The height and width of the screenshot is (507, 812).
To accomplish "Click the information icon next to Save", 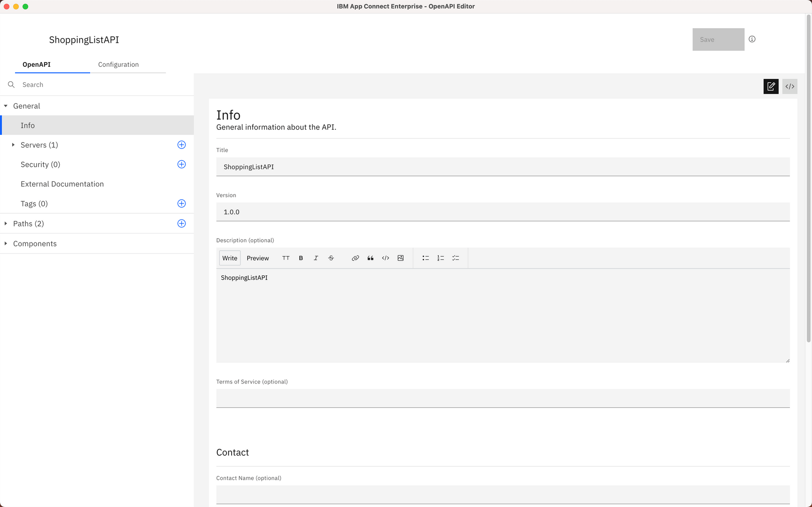I will pyautogui.click(x=752, y=39).
